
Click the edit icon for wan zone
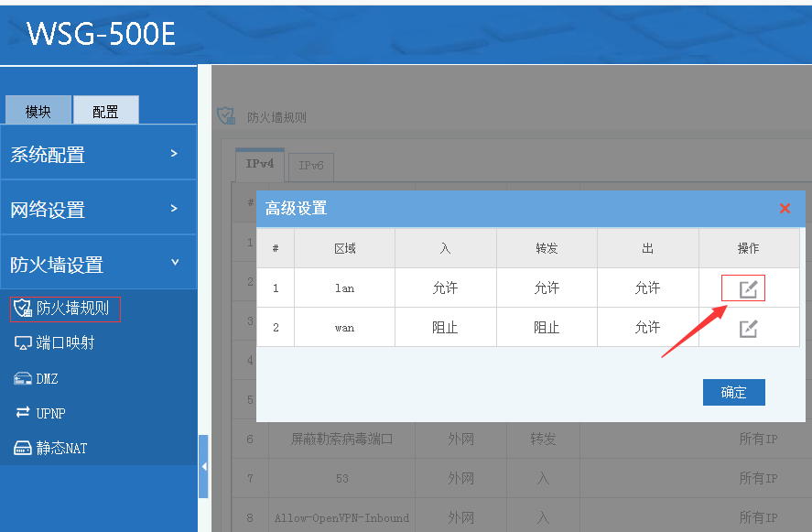tap(748, 328)
